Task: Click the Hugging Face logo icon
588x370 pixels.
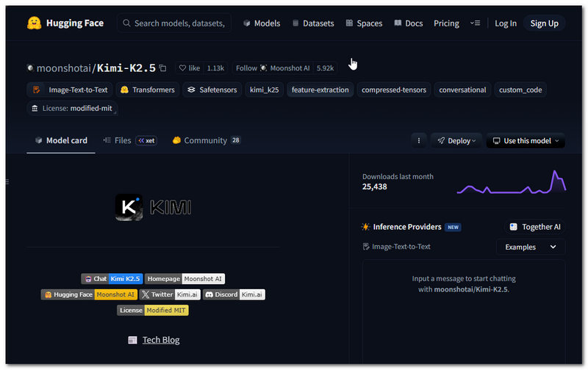Action: [34, 23]
